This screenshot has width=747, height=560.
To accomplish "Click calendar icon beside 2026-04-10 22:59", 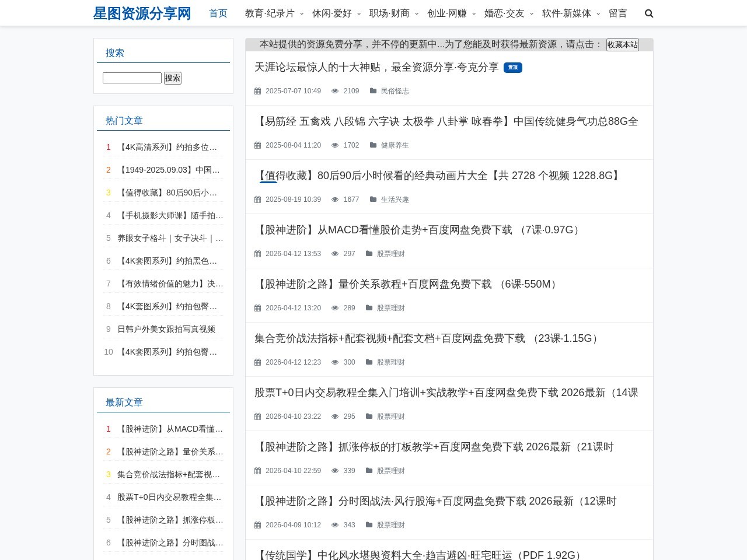I will pyautogui.click(x=258, y=471).
